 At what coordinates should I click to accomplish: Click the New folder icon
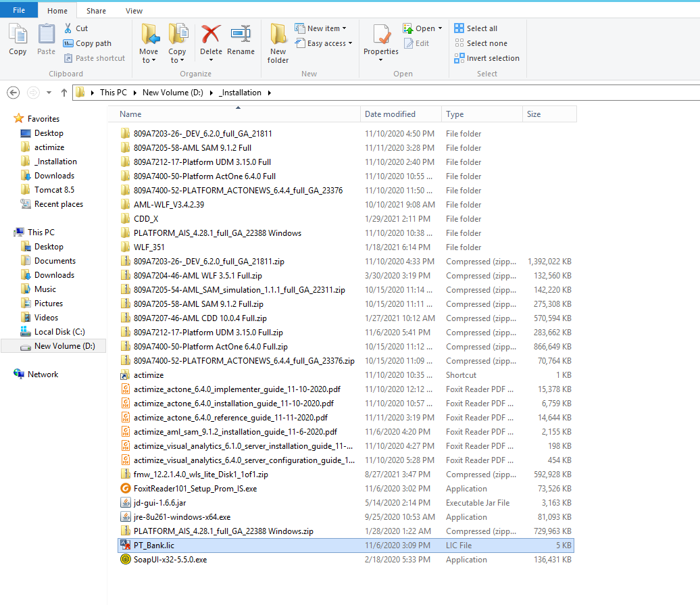278,34
